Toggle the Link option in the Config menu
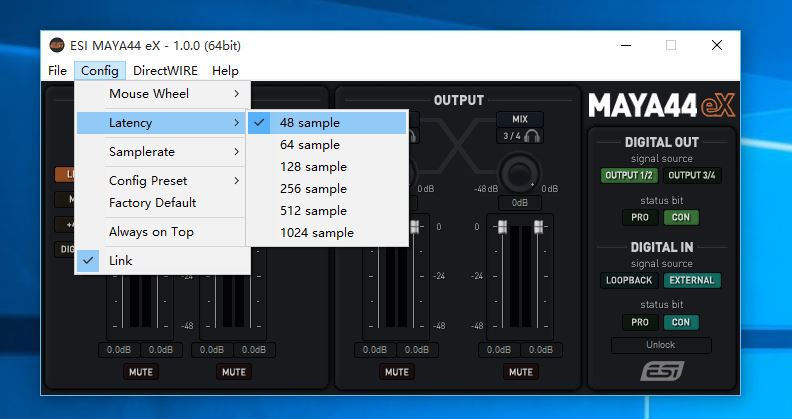792x419 pixels. tap(120, 260)
